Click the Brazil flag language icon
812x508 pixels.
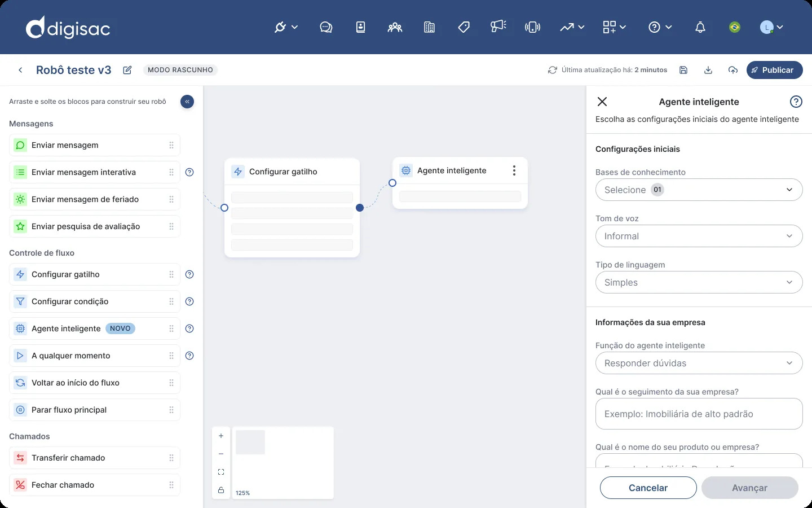(x=734, y=27)
